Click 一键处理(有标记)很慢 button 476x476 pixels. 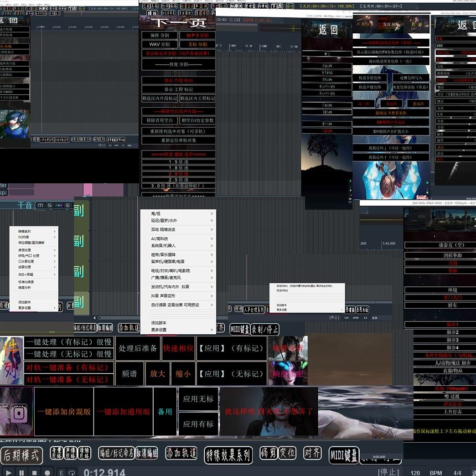point(69,342)
